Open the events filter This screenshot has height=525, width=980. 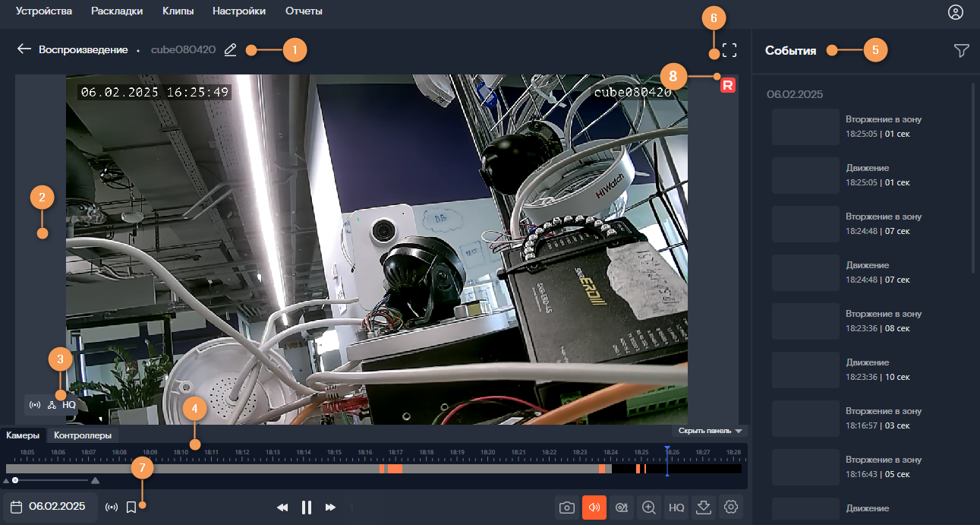(961, 51)
